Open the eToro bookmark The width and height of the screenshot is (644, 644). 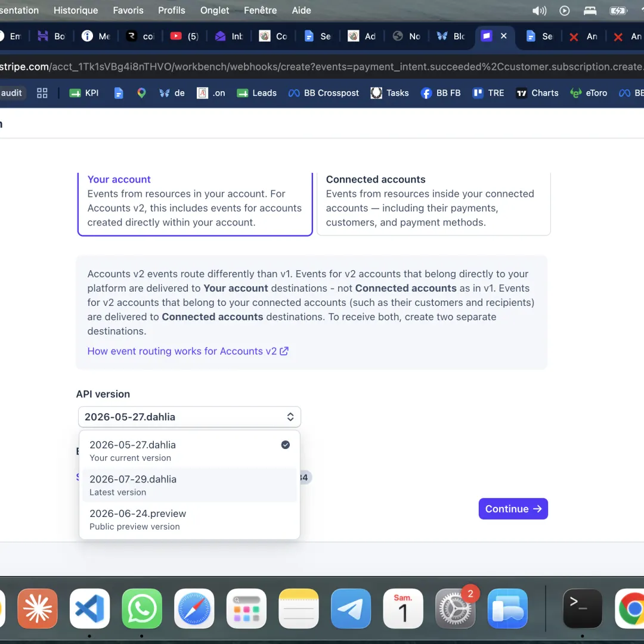point(589,93)
